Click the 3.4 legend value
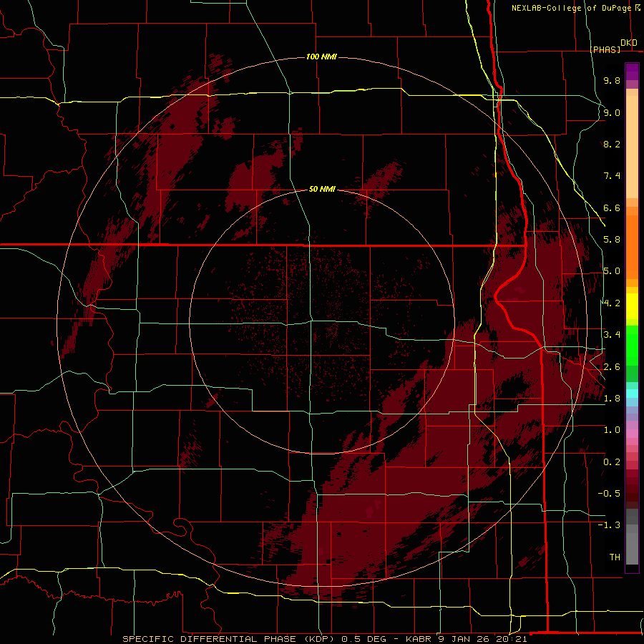 click(612, 335)
